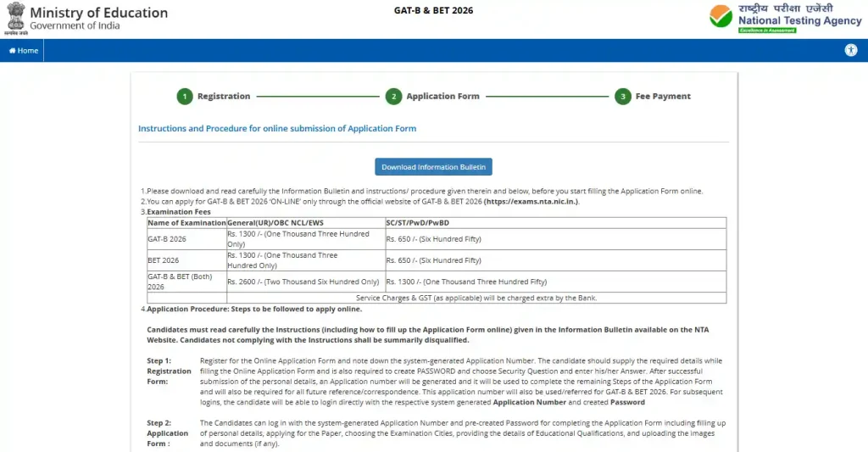Select the Fee Payment step label
The image size is (868, 452).
pos(663,97)
